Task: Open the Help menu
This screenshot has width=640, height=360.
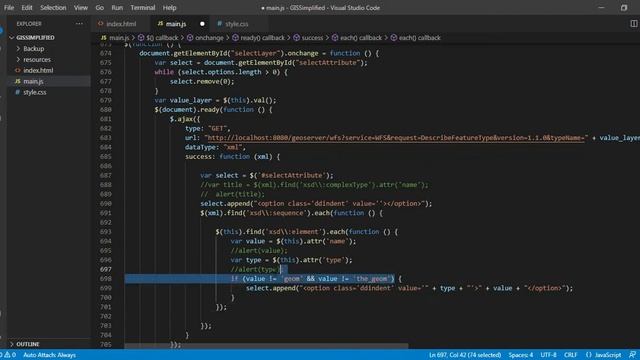Action: click(169, 8)
